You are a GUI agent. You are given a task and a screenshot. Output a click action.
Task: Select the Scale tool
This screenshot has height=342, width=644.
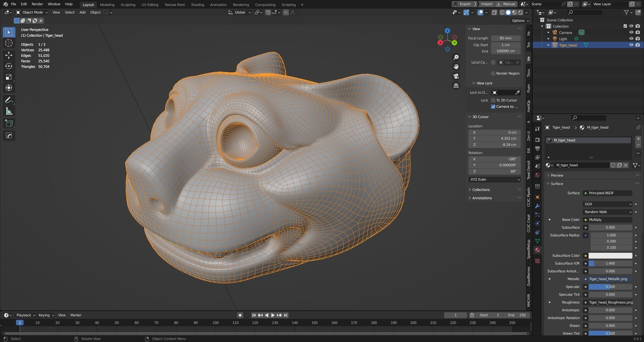pos(9,77)
